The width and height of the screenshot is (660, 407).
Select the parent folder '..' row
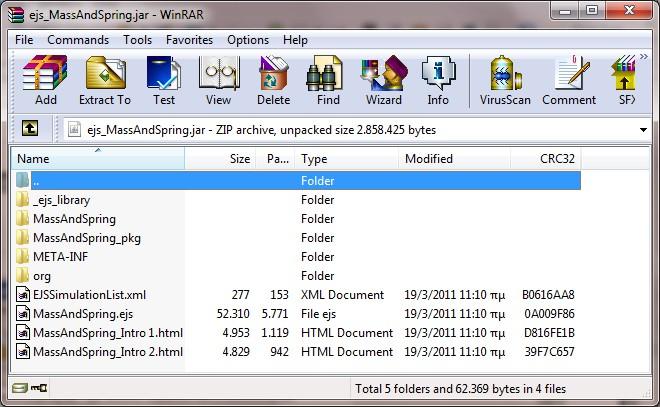coord(297,181)
